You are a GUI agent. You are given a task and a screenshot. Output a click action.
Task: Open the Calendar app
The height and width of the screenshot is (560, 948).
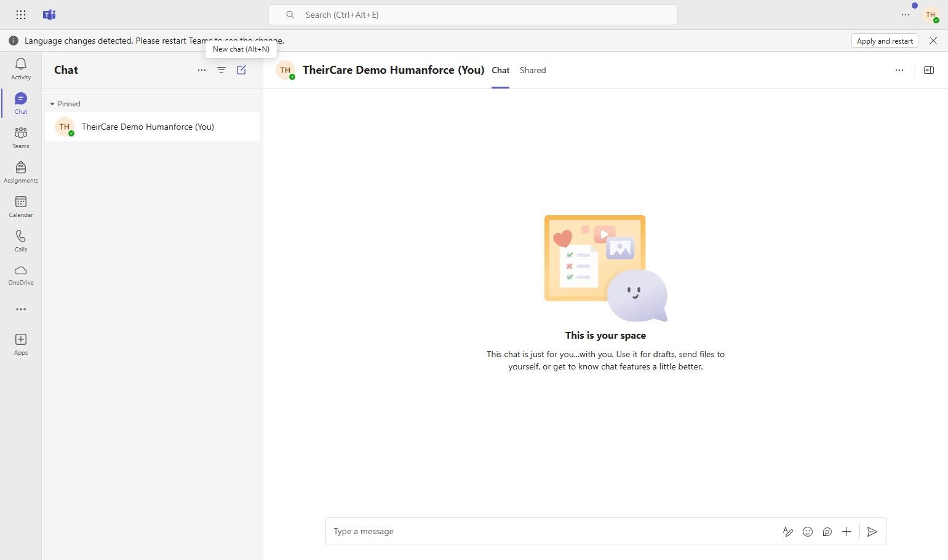[21, 207]
